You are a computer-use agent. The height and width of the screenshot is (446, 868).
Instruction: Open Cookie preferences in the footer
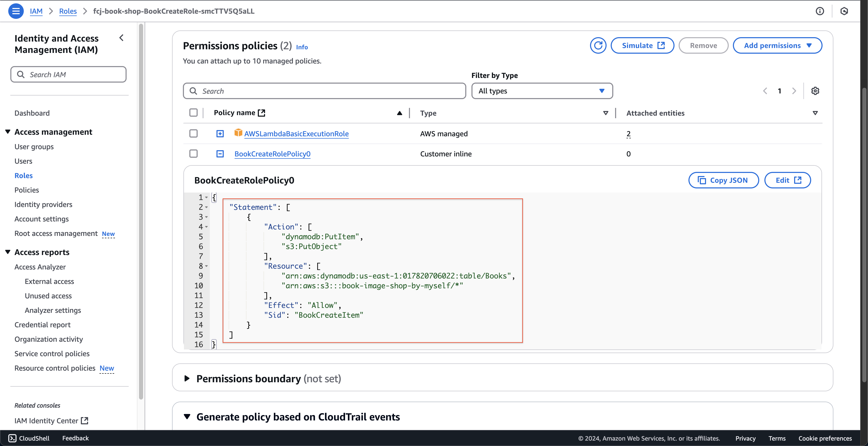(x=825, y=438)
